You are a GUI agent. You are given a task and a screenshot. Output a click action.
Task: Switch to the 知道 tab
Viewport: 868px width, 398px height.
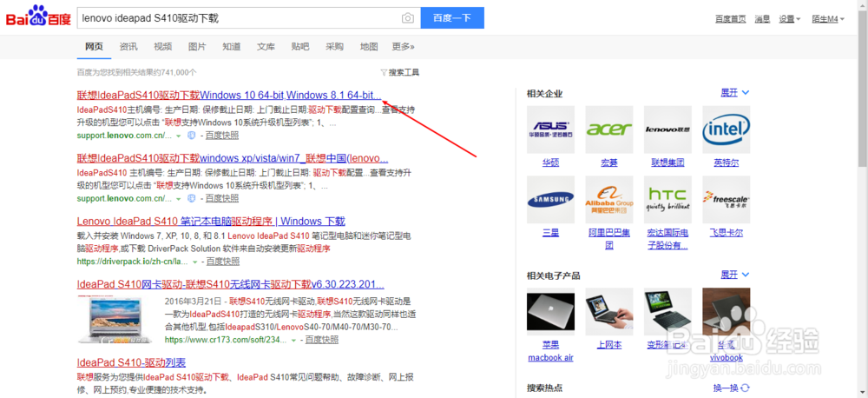tap(232, 47)
